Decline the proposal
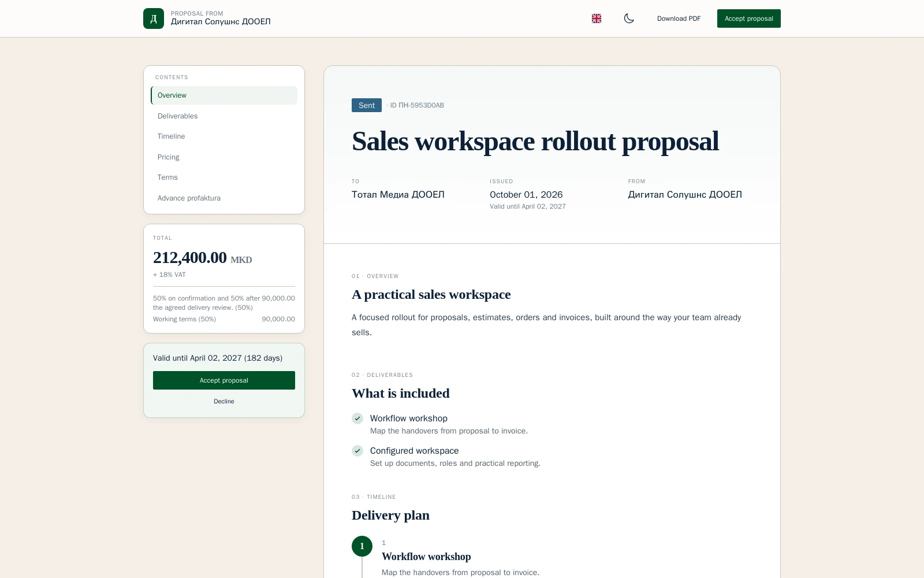 coord(224,401)
